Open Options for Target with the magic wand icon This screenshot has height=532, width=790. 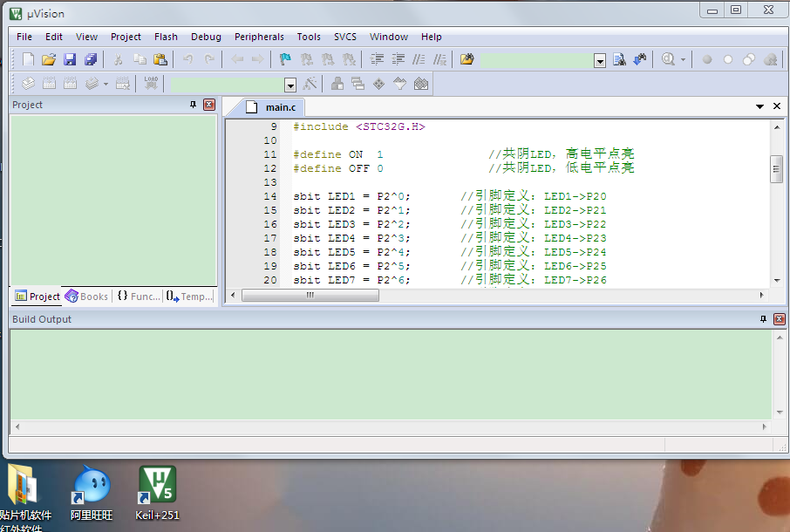[x=310, y=84]
